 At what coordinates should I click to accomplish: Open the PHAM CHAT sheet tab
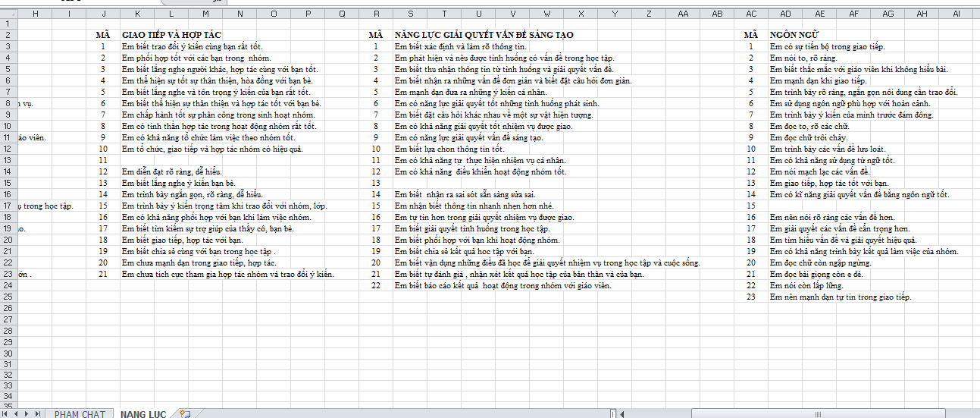pos(80,413)
